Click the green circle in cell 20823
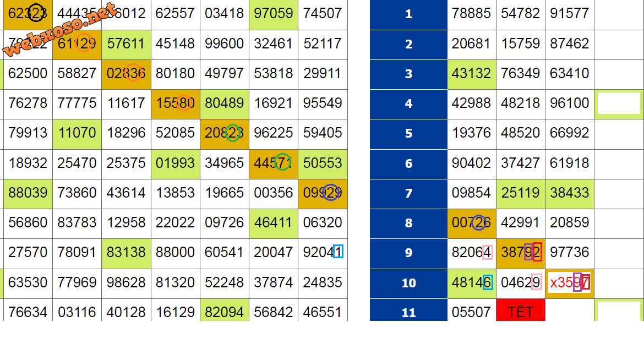 pos(233,133)
